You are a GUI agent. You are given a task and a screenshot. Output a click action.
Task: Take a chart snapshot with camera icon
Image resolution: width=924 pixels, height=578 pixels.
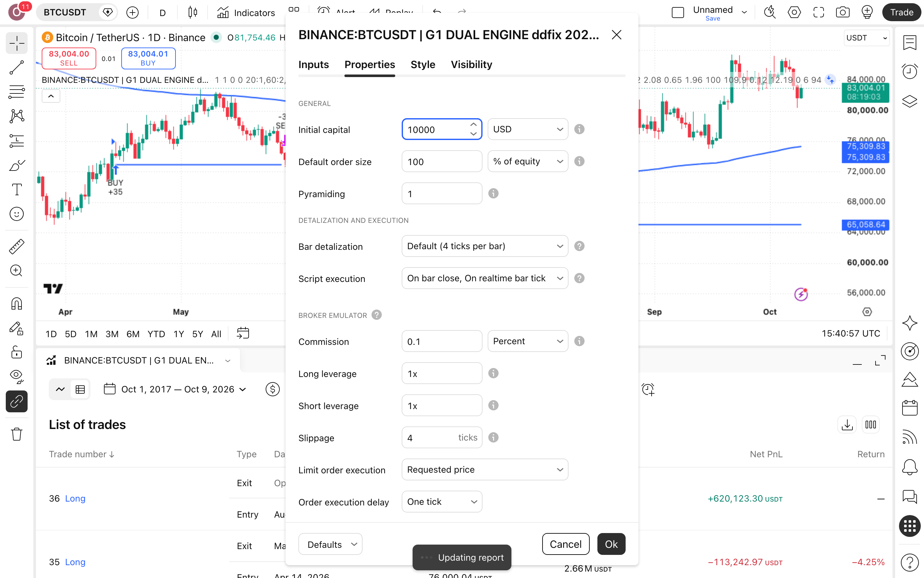843,12
